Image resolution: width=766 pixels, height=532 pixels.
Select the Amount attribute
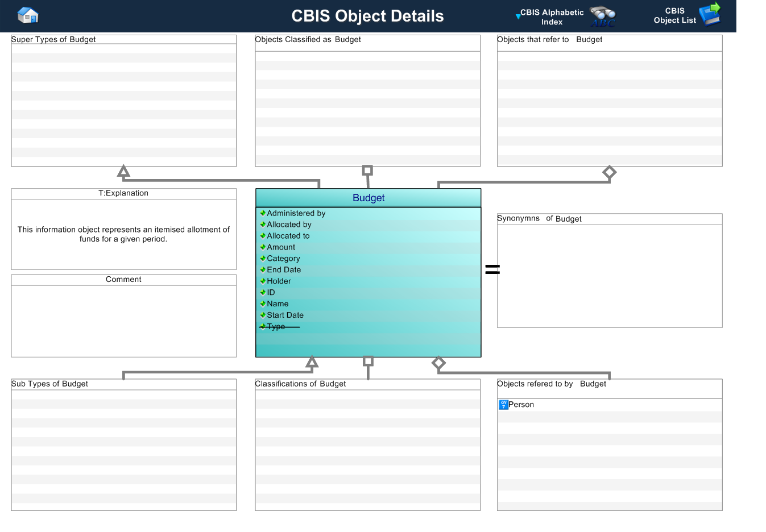tap(281, 247)
